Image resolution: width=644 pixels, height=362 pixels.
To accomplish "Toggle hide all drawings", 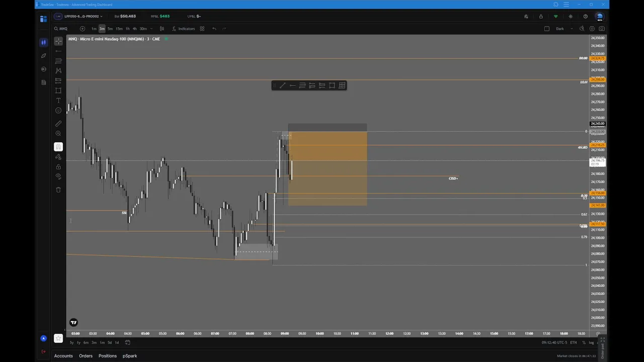I will [58, 176].
